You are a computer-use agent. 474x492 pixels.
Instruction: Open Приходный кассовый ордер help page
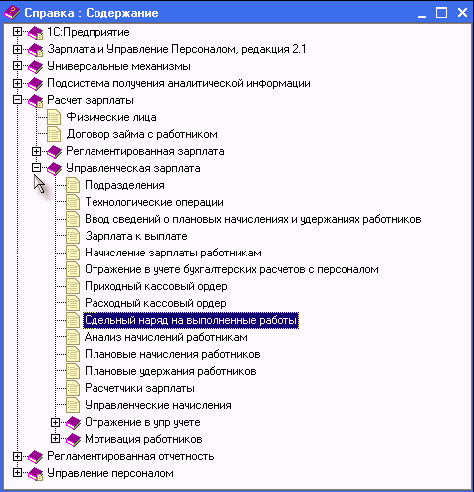156,286
